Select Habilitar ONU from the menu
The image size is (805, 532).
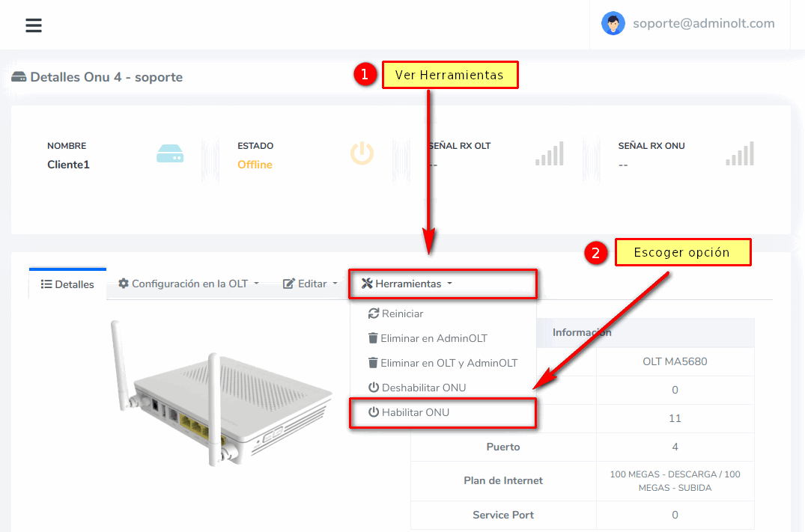[x=415, y=412]
